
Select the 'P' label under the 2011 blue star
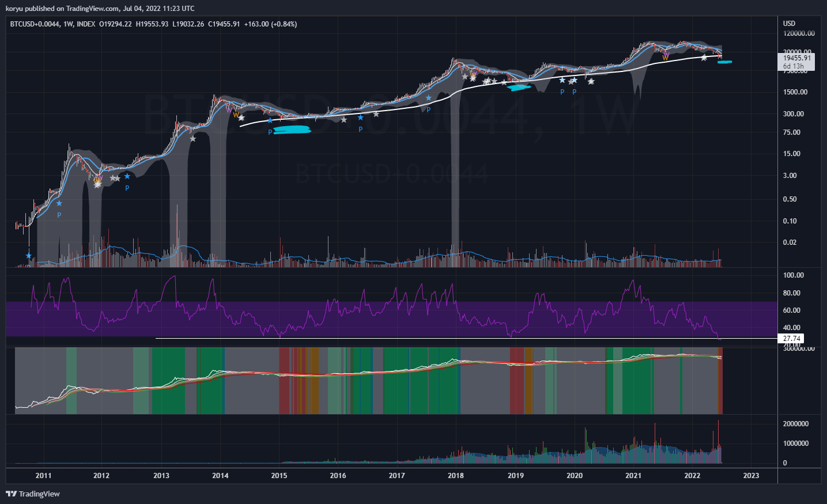coord(59,215)
